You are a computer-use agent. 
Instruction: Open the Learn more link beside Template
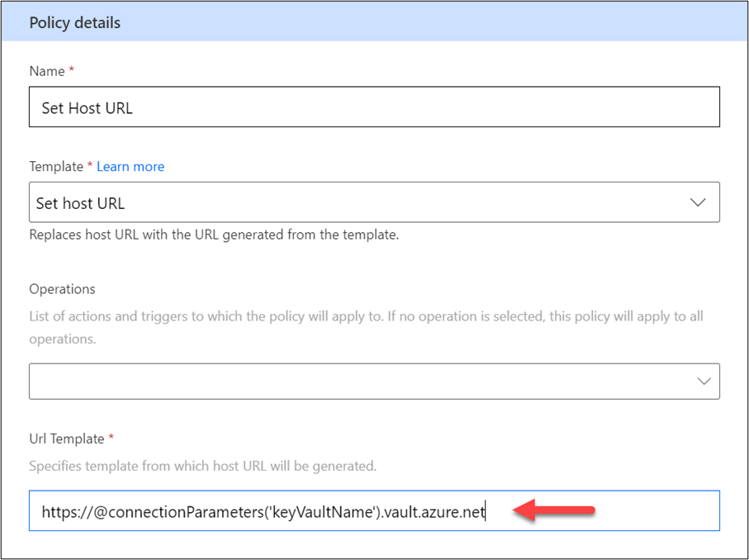[x=130, y=167]
